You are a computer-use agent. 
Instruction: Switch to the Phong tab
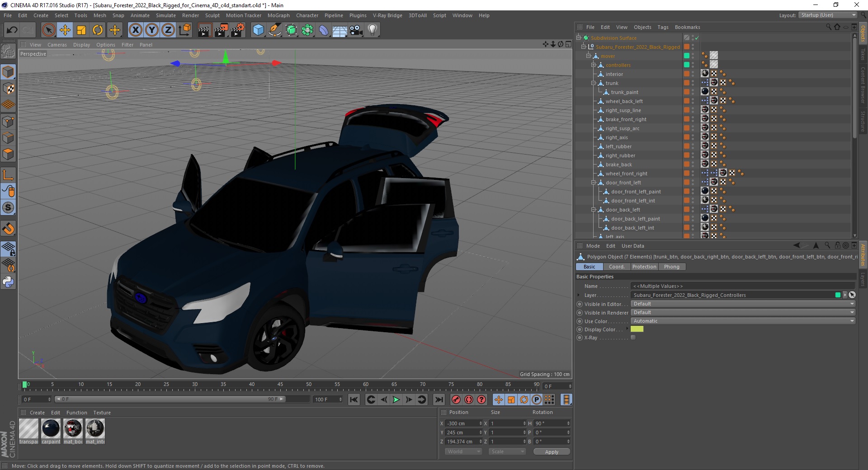click(671, 267)
